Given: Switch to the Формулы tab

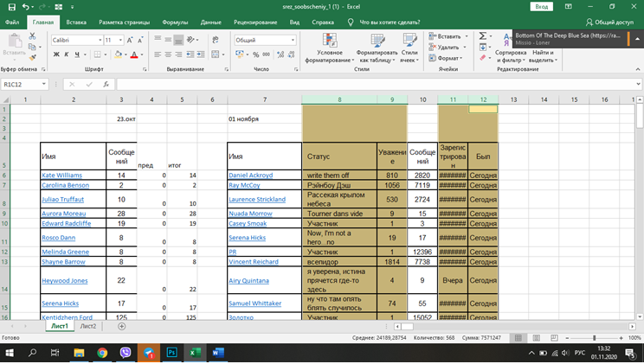Looking at the screenshot, I should click(x=175, y=22).
